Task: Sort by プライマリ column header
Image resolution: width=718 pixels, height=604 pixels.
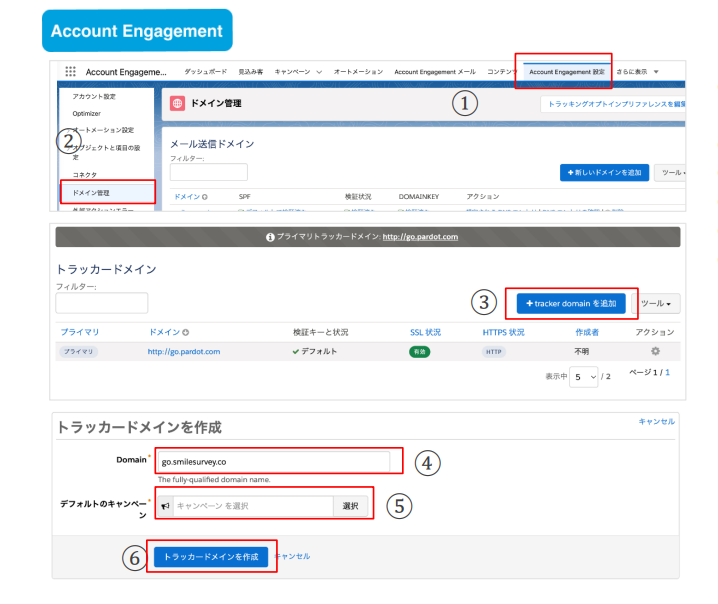Action: coord(80,332)
